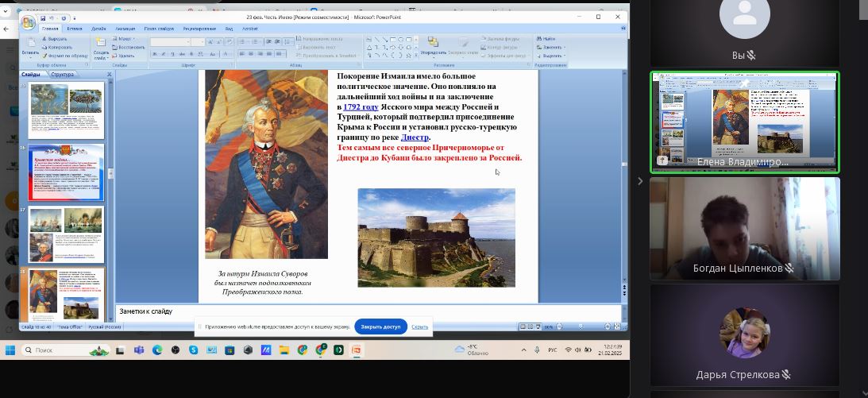Screen dimensions: 868x398
Task: Open the font size combo box
Action: click(199, 42)
